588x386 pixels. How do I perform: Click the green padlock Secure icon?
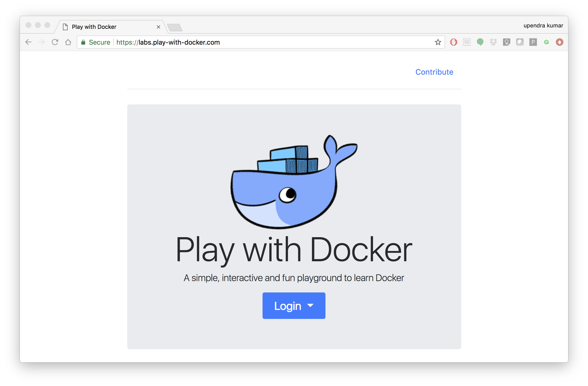point(83,43)
